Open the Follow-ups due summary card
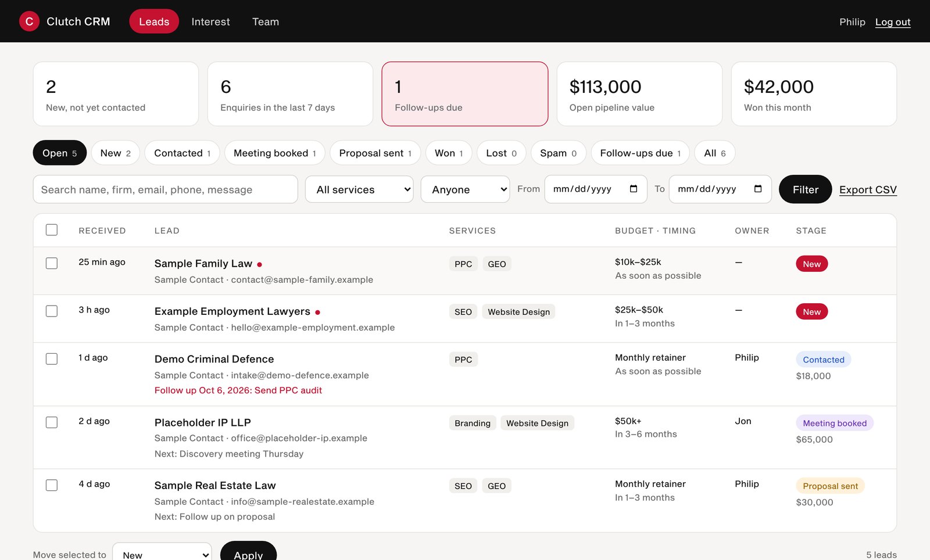Viewport: 930px width, 560px height. [x=465, y=94]
